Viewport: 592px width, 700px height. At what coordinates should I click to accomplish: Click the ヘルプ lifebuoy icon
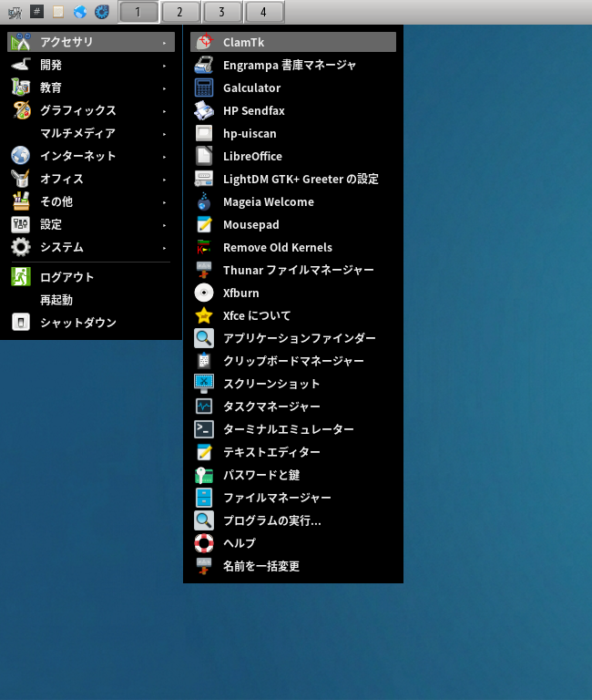pos(204,543)
